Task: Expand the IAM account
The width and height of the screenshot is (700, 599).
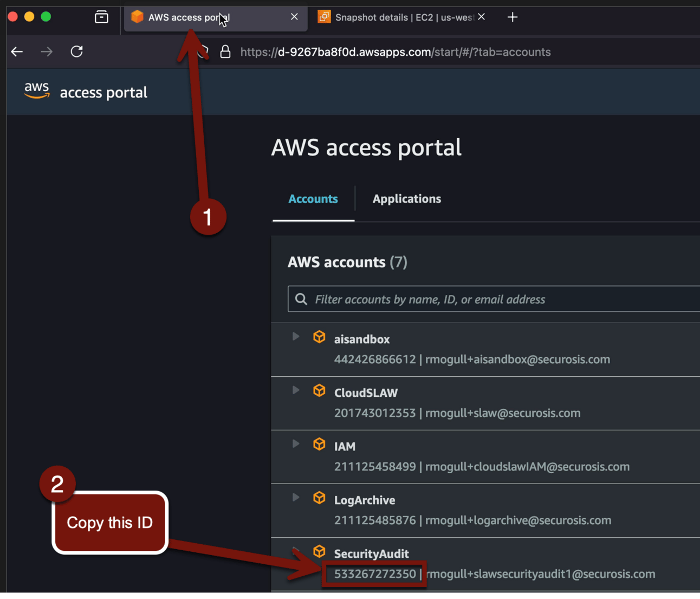Action: [296, 444]
